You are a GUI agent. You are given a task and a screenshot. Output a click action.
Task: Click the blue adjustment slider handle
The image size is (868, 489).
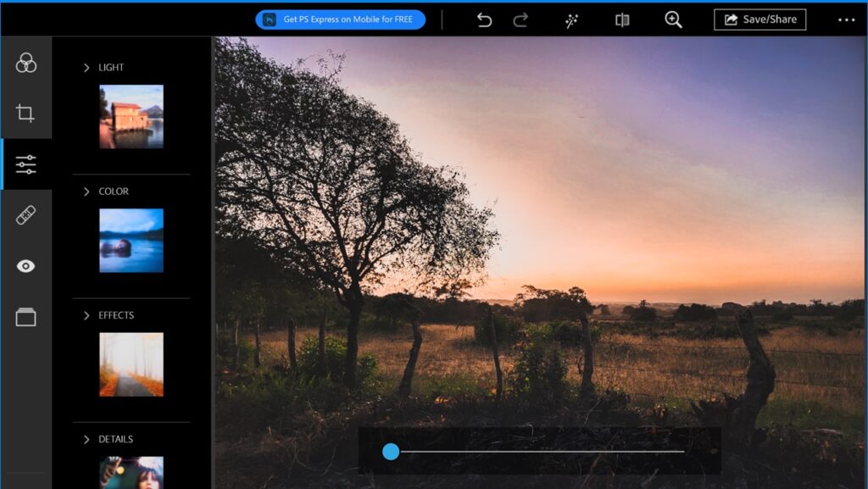coord(391,452)
